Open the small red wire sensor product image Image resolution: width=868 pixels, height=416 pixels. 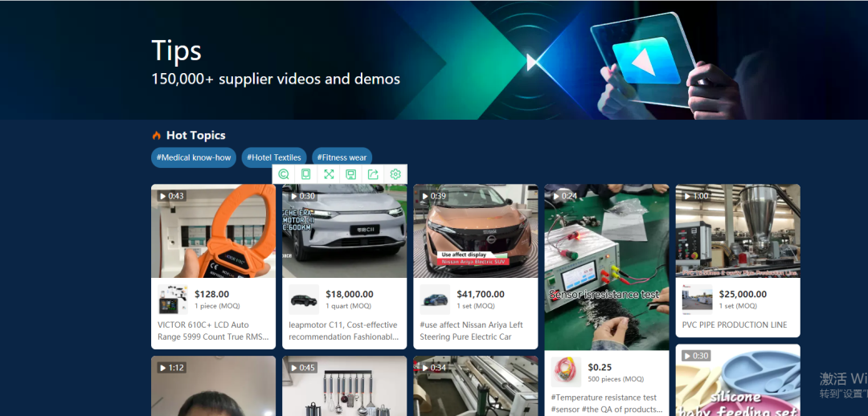pos(567,372)
